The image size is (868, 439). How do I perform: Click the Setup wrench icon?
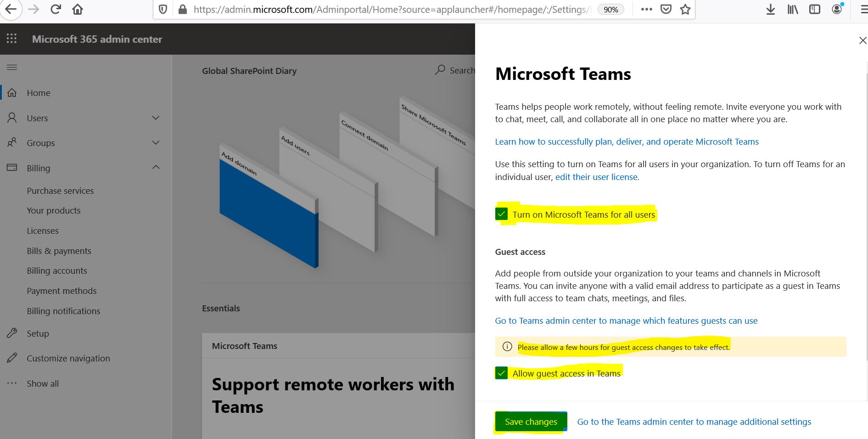12,333
